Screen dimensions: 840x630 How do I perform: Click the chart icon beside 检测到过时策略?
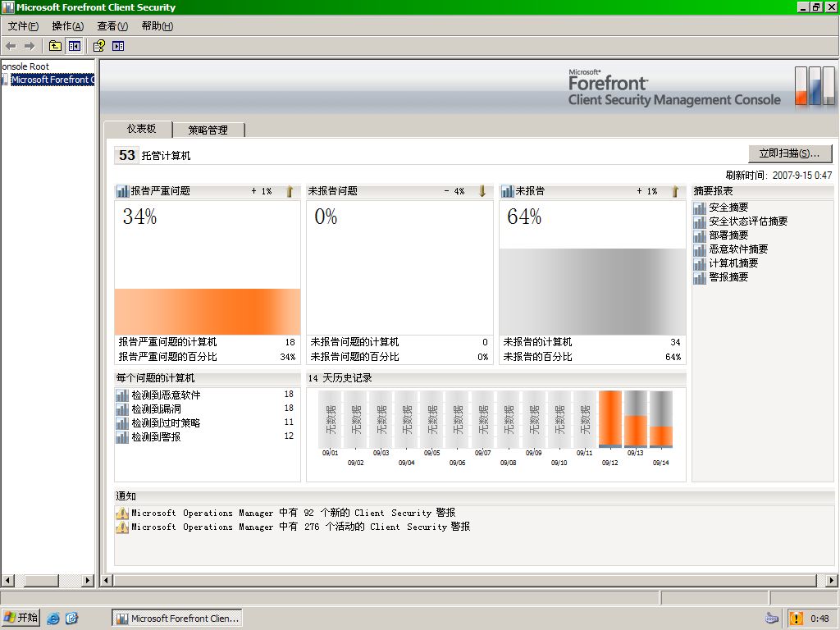pos(122,423)
